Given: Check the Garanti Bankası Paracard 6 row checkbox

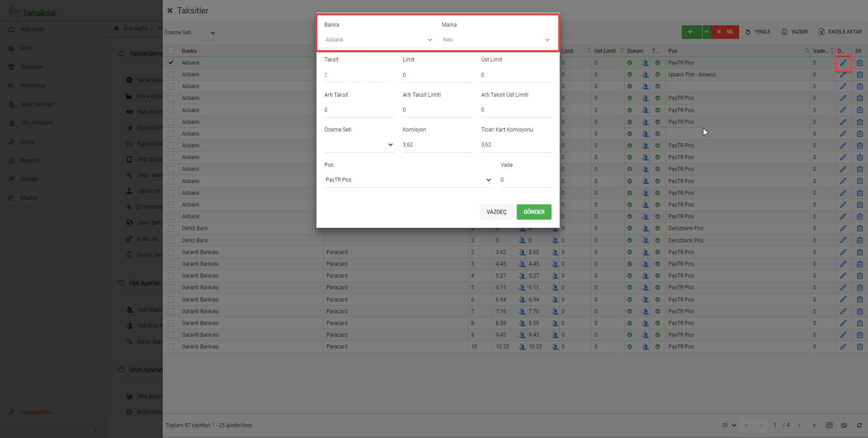Looking at the screenshot, I should pyautogui.click(x=171, y=299).
